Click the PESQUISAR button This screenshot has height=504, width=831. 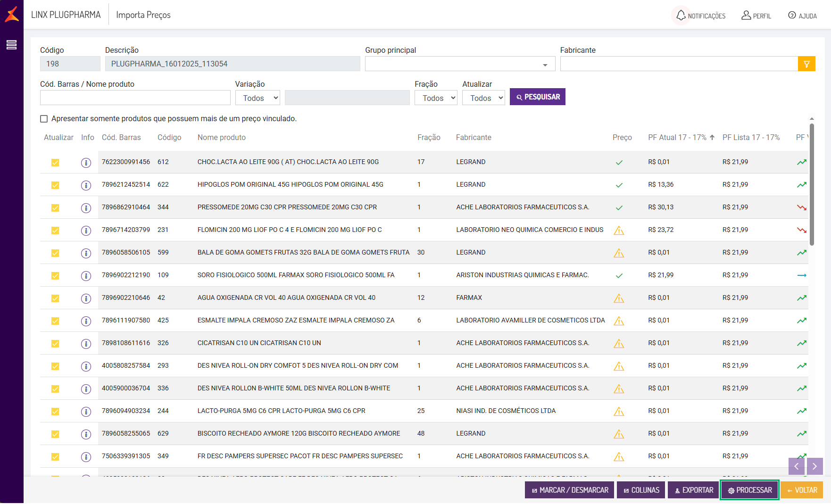pyautogui.click(x=537, y=97)
